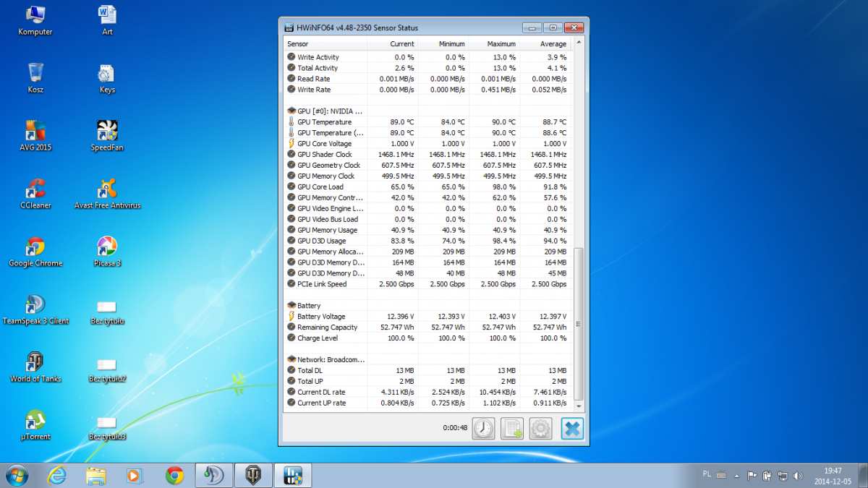868x488 pixels.
Task: Select the Art document on the desktop
Action: (107, 20)
